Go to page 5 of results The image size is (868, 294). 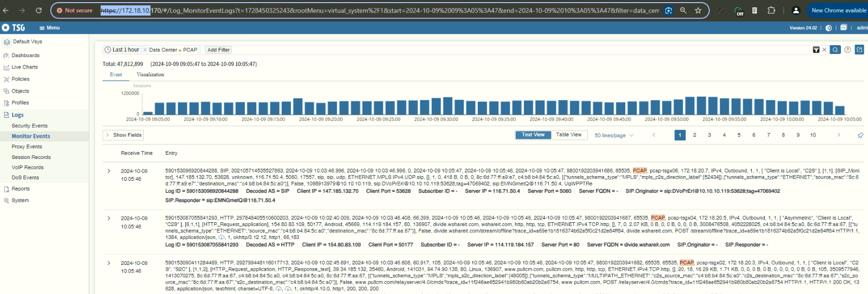pyautogui.click(x=739, y=135)
